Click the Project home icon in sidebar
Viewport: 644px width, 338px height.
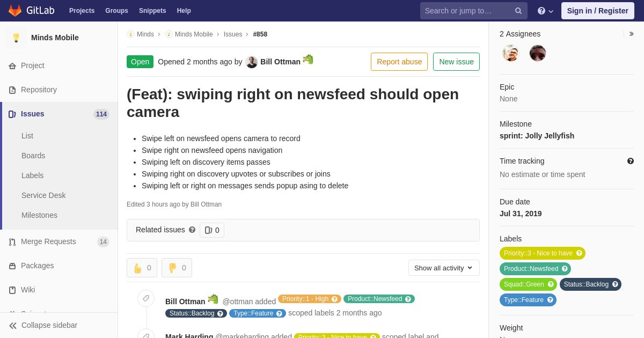(x=12, y=66)
